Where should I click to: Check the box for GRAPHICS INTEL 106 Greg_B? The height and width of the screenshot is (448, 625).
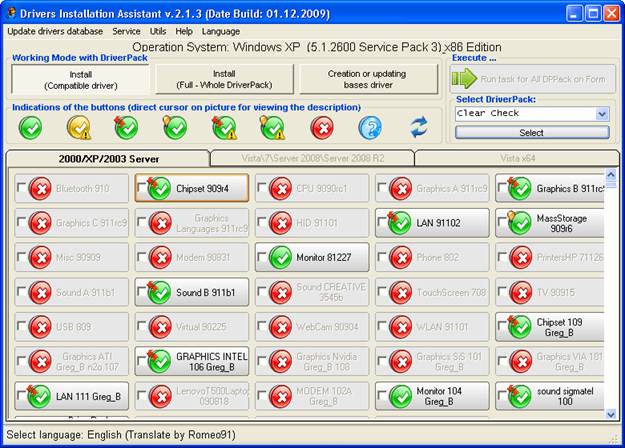click(x=142, y=362)
